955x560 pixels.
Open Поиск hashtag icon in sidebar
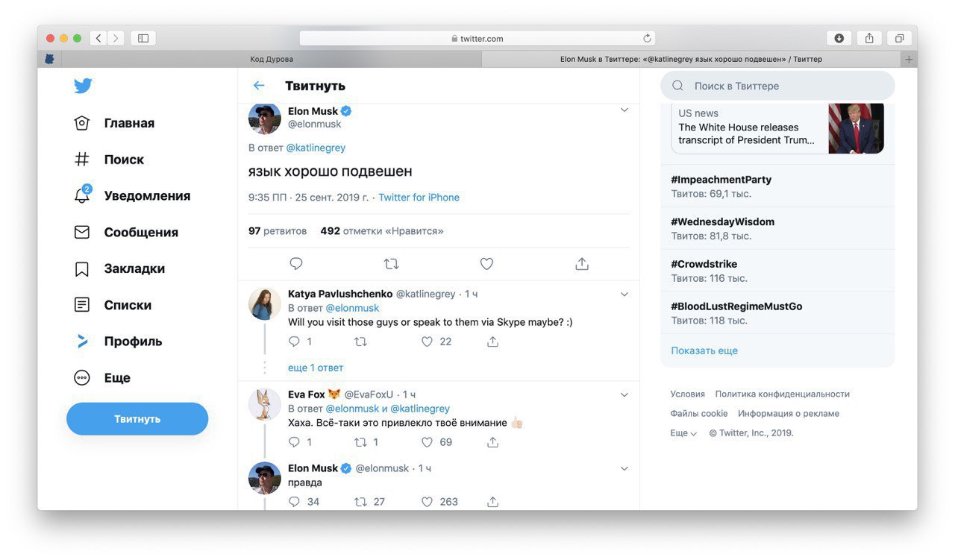(x=82, y=159)
